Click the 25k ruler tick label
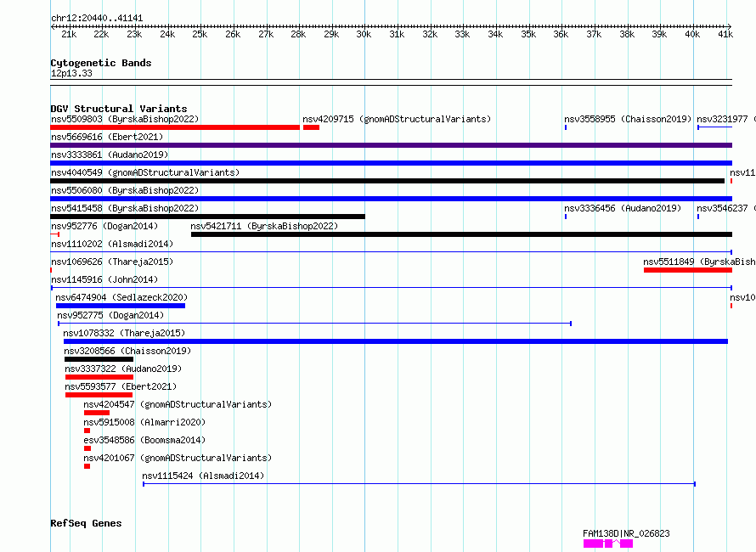This screenshot has width=756, height=552. tap(200, 34)
